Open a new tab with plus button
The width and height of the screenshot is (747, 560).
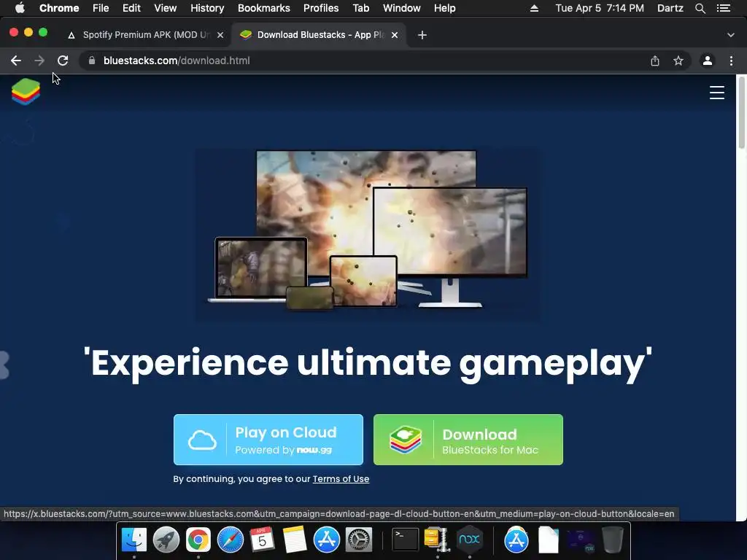(x=422, y=35)
